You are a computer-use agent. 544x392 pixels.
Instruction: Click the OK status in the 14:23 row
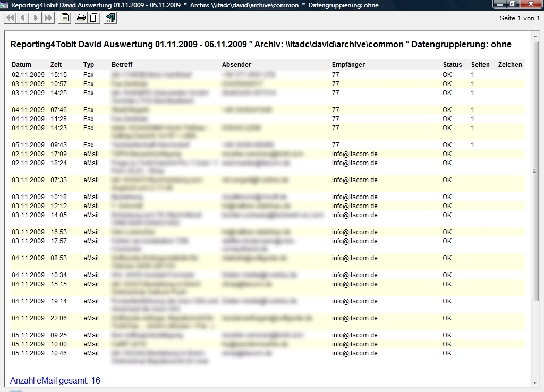[447, 127]
